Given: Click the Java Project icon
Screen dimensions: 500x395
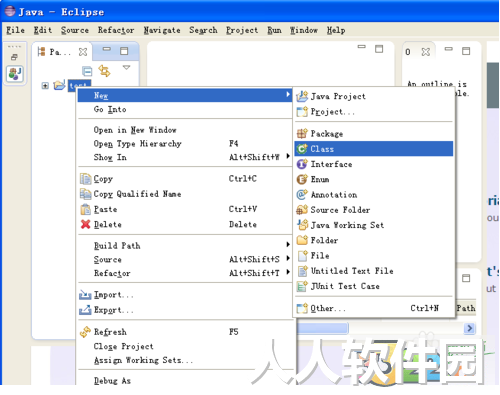Looking at the screenshot, I should [x=302, y=96].
